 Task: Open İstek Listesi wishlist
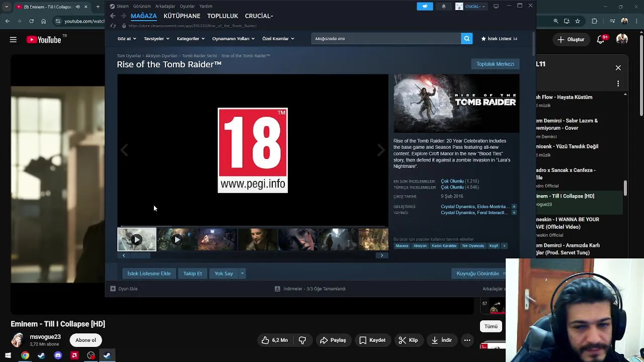click(499, 39)
